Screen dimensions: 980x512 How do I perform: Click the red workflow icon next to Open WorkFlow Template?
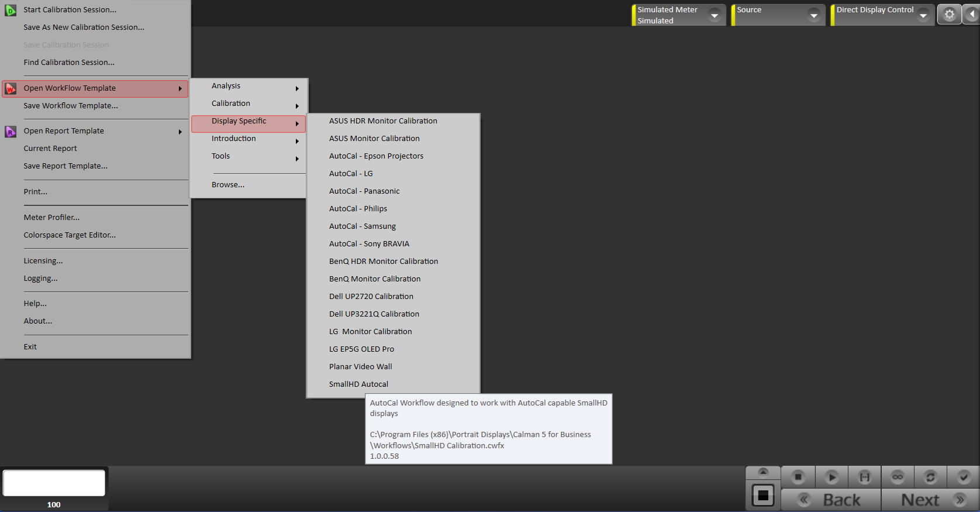pos(11,88)
